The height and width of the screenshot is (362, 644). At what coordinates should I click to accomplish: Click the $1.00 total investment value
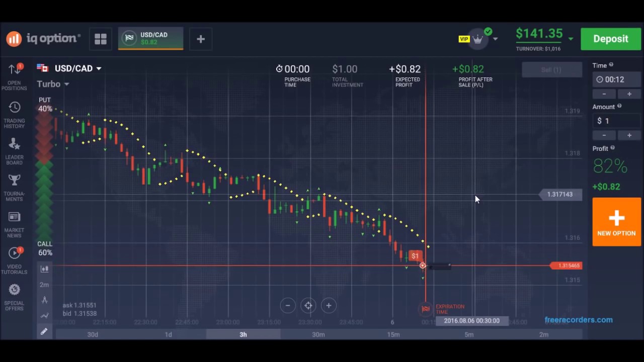345,69
